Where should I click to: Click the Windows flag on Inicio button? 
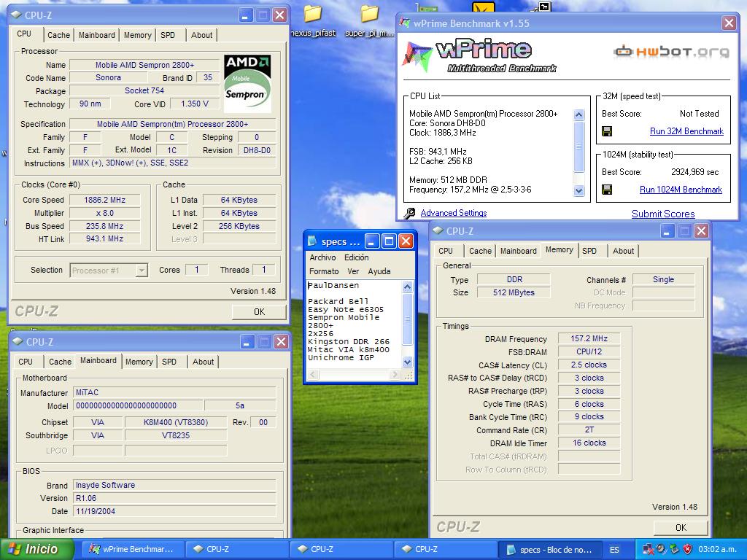[14, 549]
